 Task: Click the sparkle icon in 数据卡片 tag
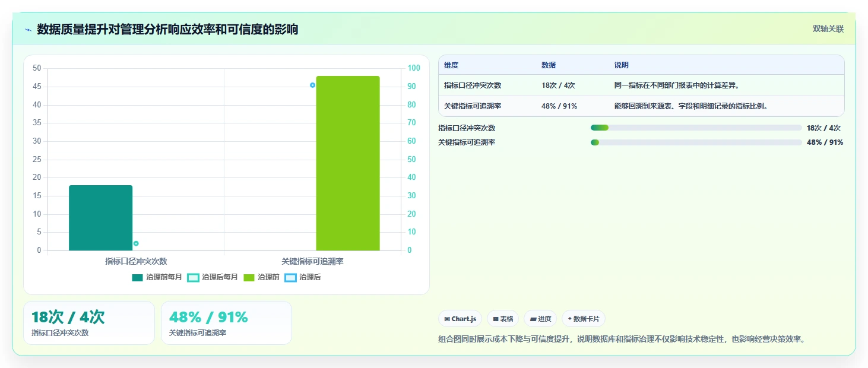pos(570,319)
